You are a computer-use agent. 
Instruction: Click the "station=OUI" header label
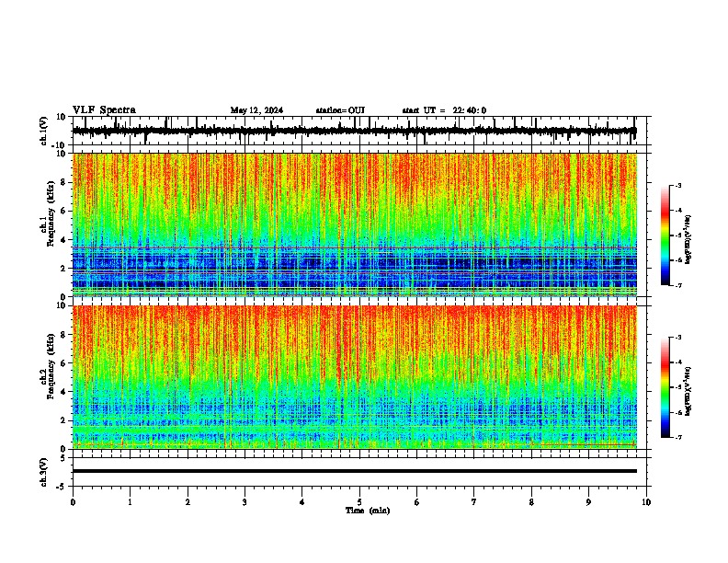pos(340,110)
